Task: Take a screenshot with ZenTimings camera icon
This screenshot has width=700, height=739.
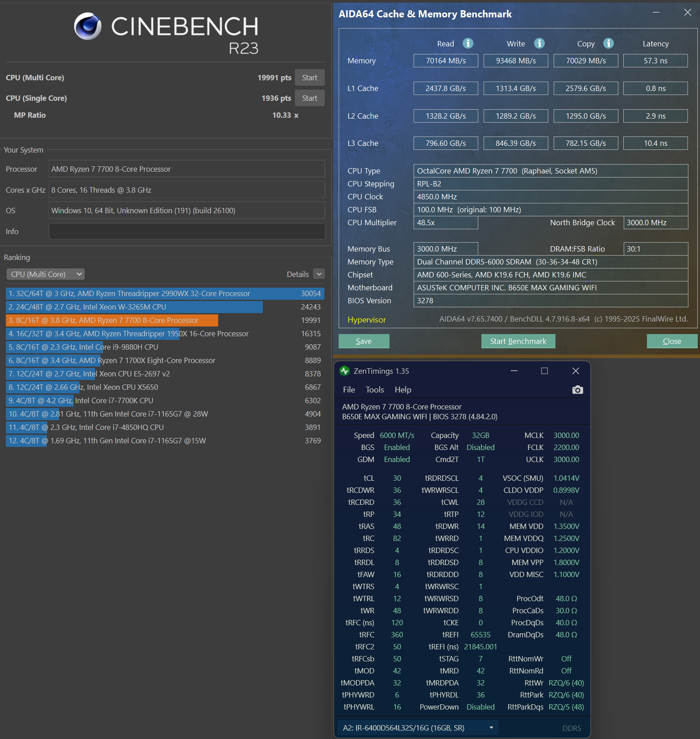Action: (577, 390)
